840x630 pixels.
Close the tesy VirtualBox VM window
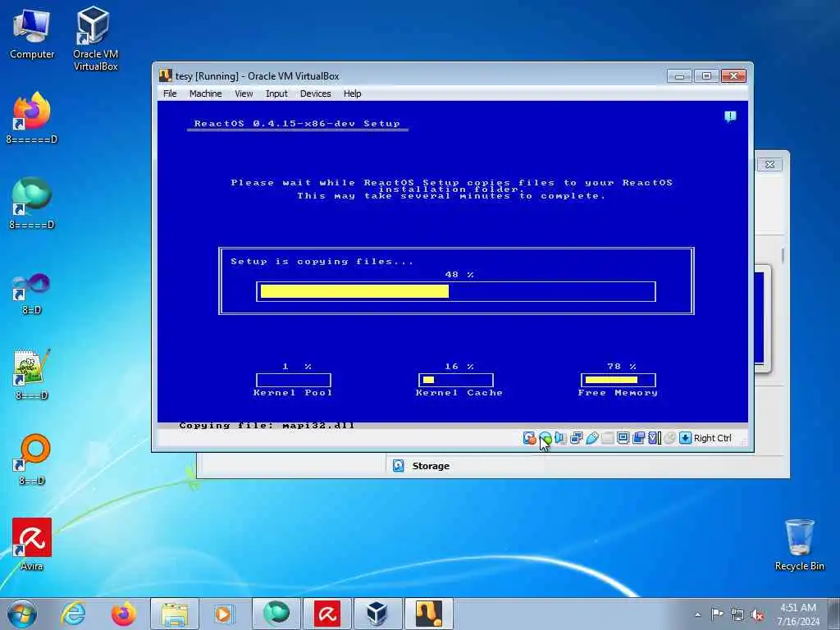click(x=733, y=76)
